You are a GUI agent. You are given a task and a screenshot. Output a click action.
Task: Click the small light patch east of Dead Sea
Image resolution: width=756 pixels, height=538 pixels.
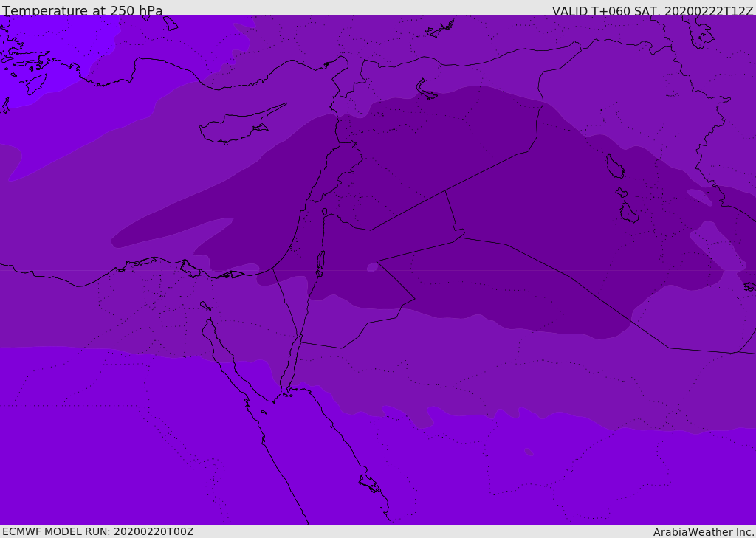372,268
